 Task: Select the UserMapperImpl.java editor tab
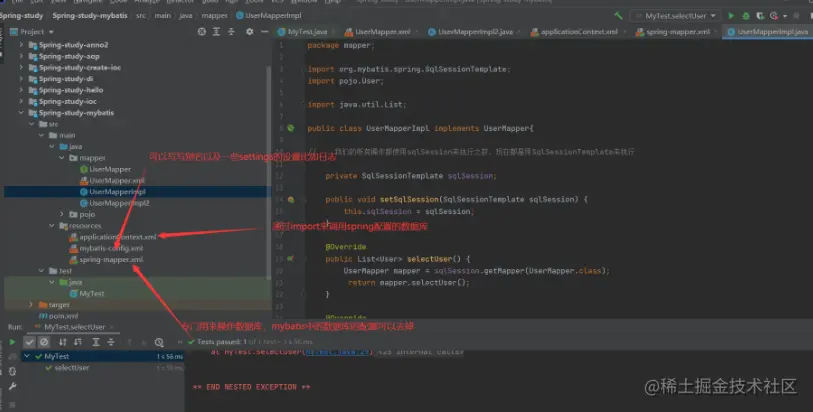(770, 32)
